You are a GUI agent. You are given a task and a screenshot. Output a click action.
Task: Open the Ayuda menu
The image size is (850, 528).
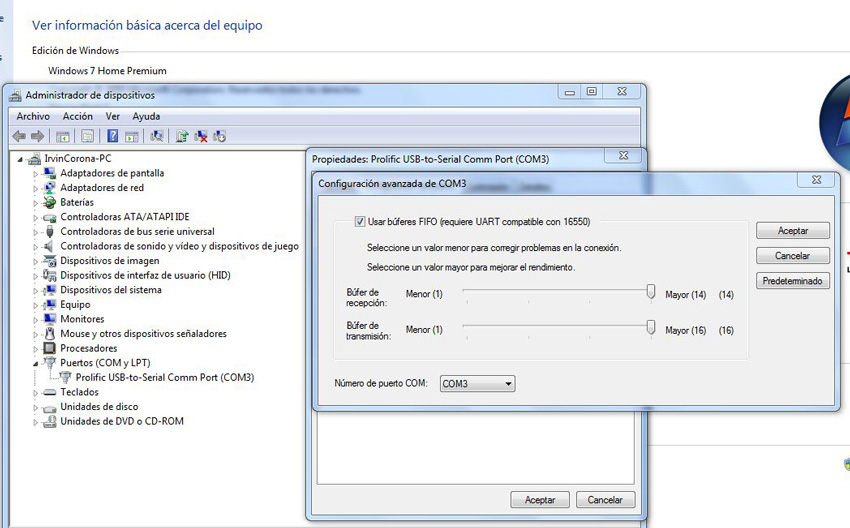tap(146, 116)
